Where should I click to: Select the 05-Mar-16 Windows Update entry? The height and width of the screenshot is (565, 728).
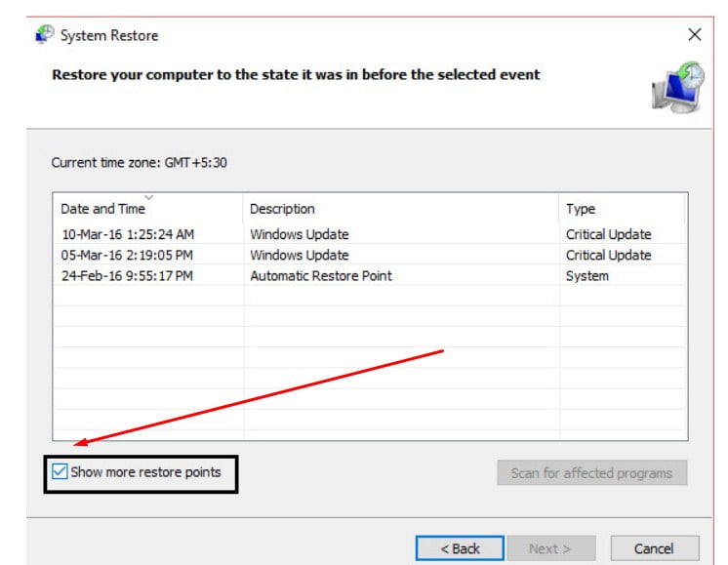point(370,255)
